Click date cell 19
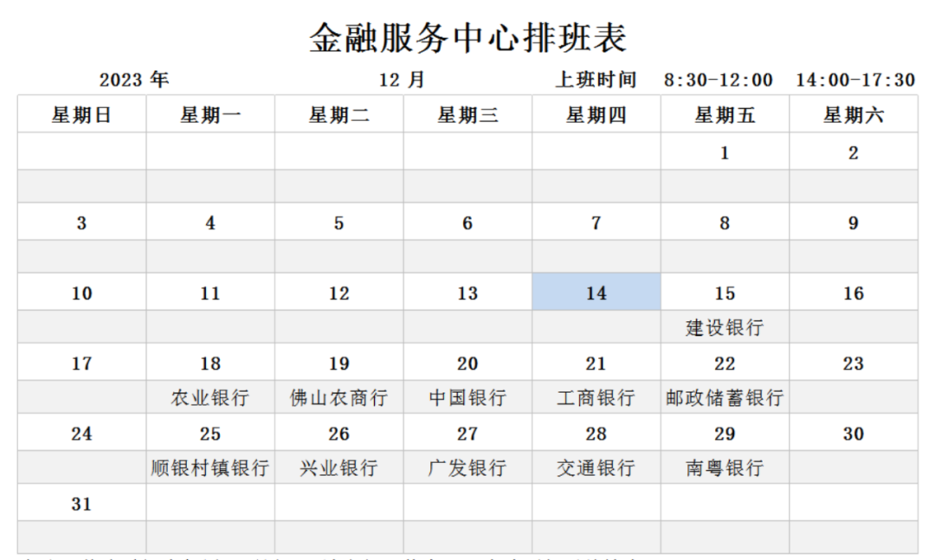 coord(339,362)
